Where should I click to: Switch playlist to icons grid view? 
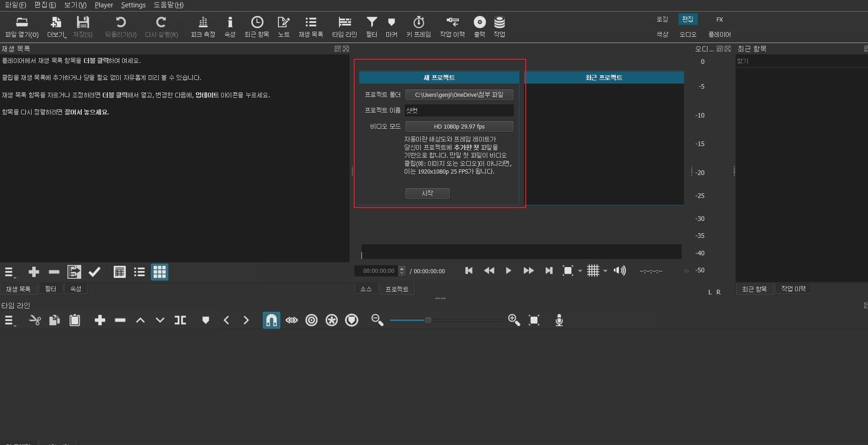pos(160,272)
